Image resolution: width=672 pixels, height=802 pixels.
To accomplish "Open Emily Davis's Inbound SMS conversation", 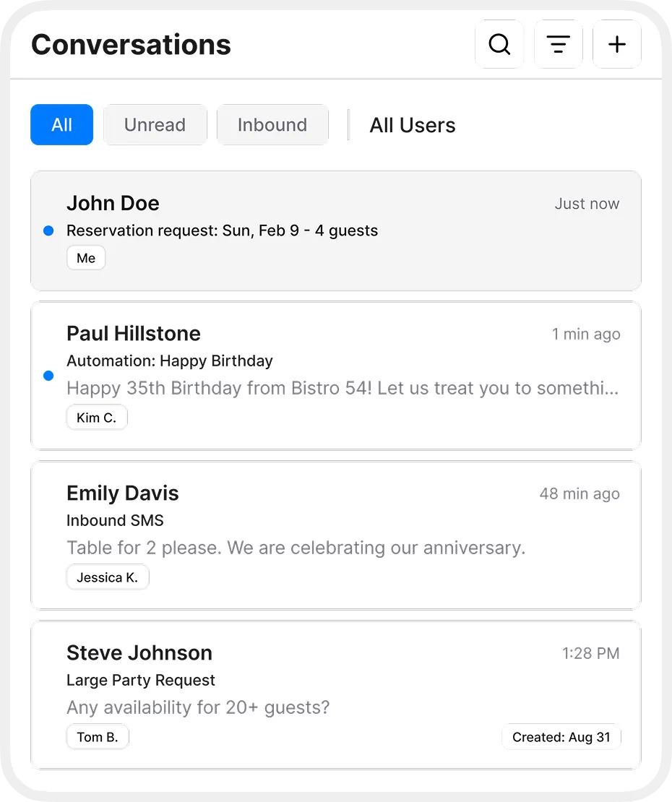I will pos(335,535).
